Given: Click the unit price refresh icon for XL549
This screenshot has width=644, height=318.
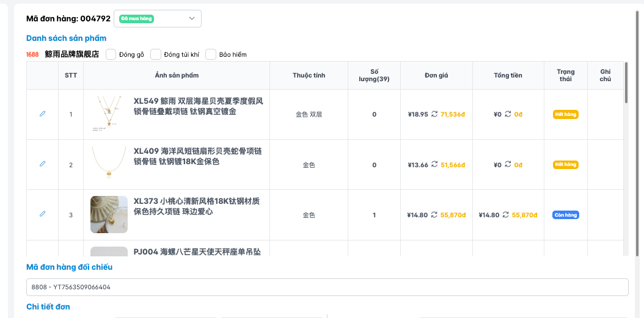Looking at the screenshot, I should (x=434, y=114).
